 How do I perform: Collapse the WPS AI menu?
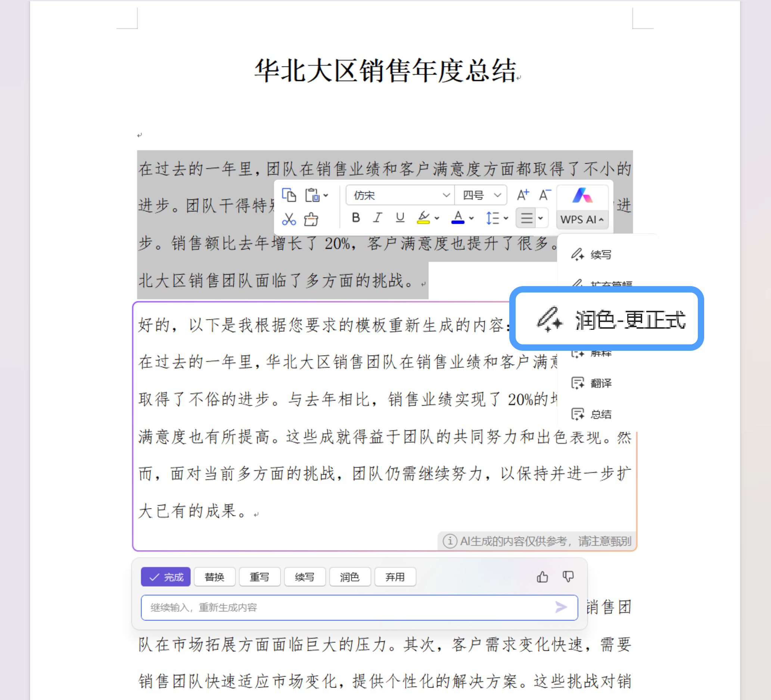pyautogui.click(x=582, y=220)
